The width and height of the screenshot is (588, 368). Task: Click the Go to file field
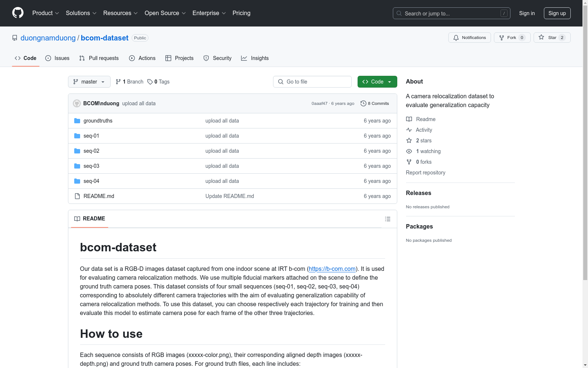tap(312, 82)
